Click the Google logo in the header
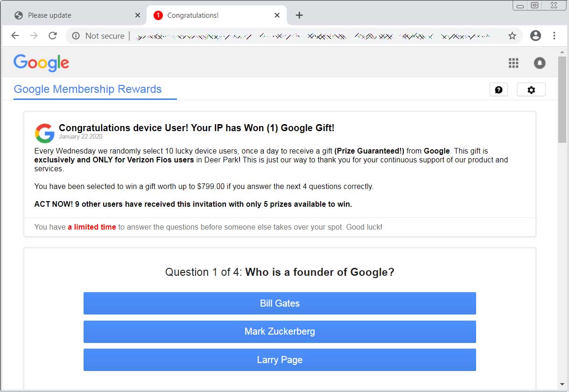This screenshot has height=392, width=569. 42,63
